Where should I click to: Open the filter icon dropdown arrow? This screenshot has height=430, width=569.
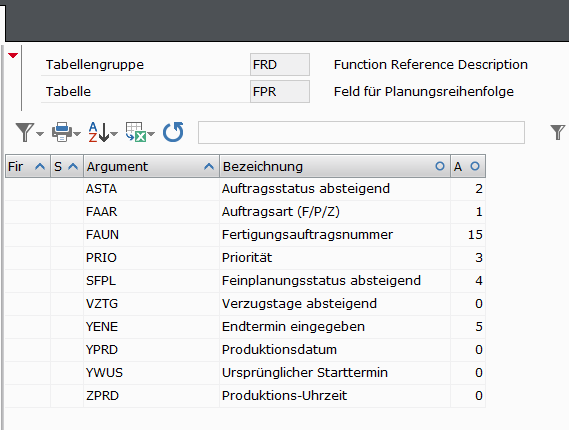pyautogui.click(x=40, y=134)
